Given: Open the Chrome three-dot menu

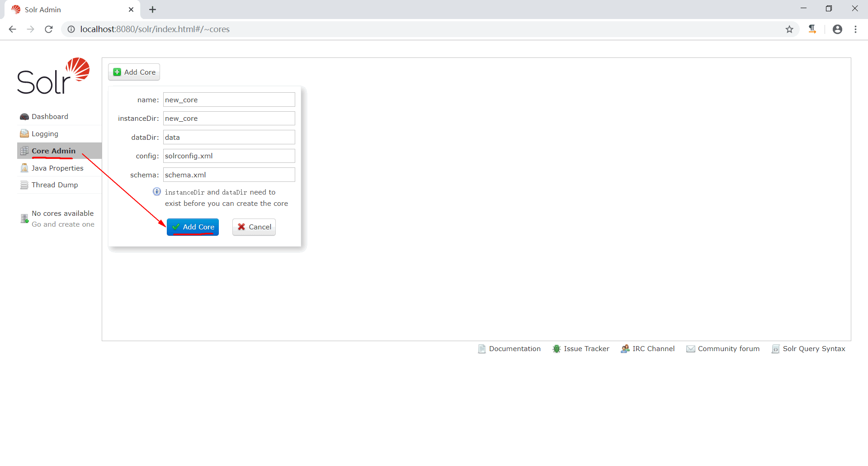Looking at the screenshot, I should [x=856, y=29].
